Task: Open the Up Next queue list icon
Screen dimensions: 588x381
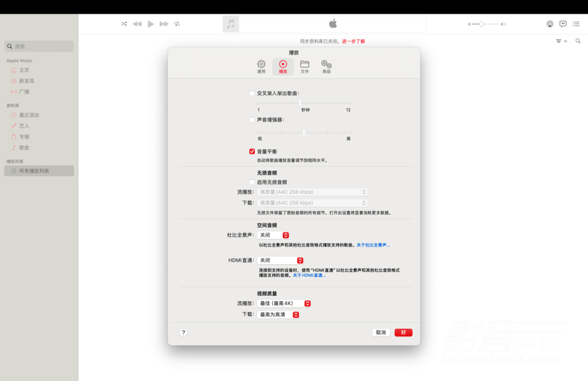Action: point(576,24)
